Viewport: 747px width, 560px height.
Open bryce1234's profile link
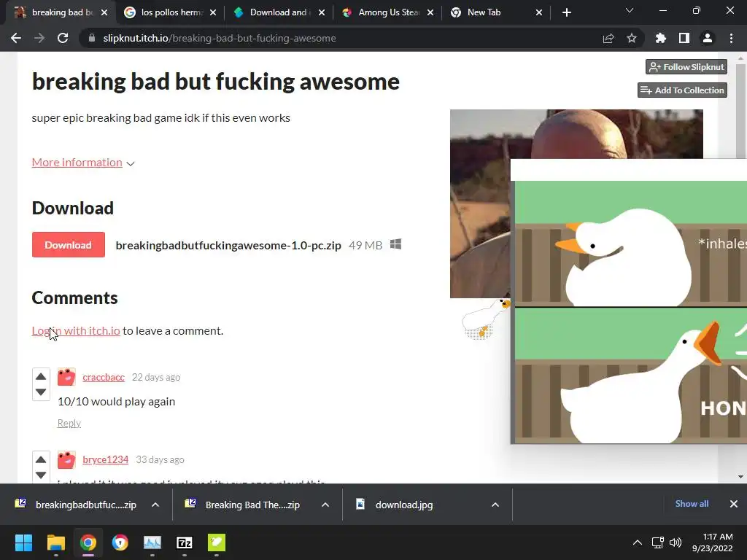[105, 459]
